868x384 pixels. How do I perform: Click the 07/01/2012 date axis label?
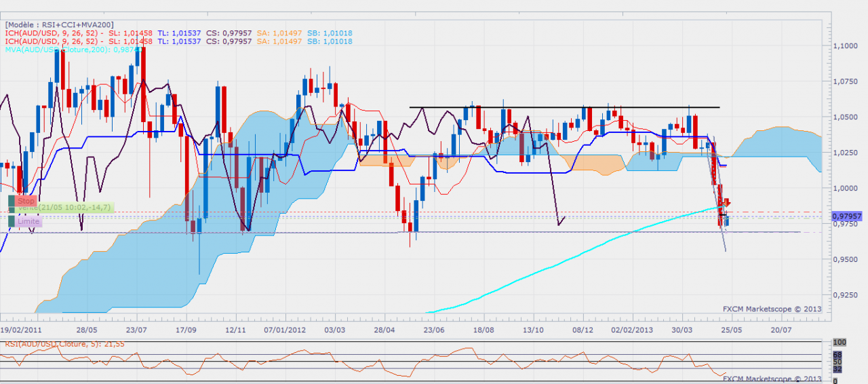284,329
